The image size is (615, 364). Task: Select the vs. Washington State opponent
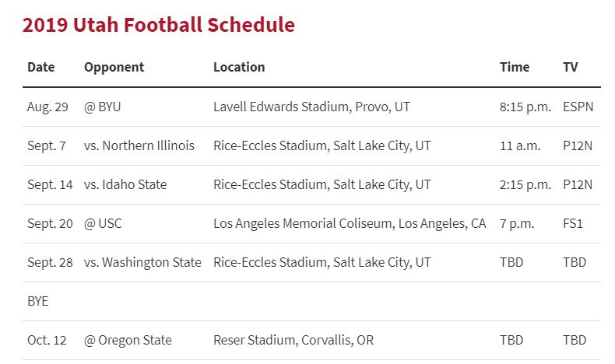142,262
